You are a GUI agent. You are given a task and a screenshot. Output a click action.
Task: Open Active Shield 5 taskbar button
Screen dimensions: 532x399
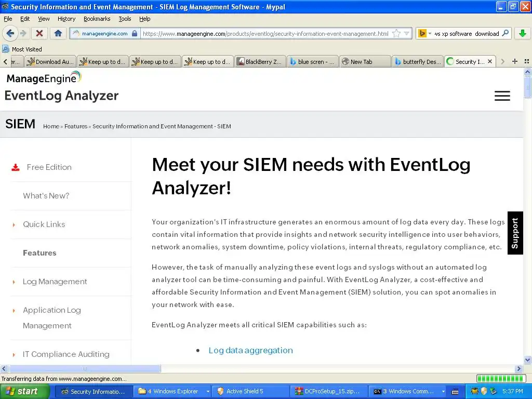coord(251,391)
